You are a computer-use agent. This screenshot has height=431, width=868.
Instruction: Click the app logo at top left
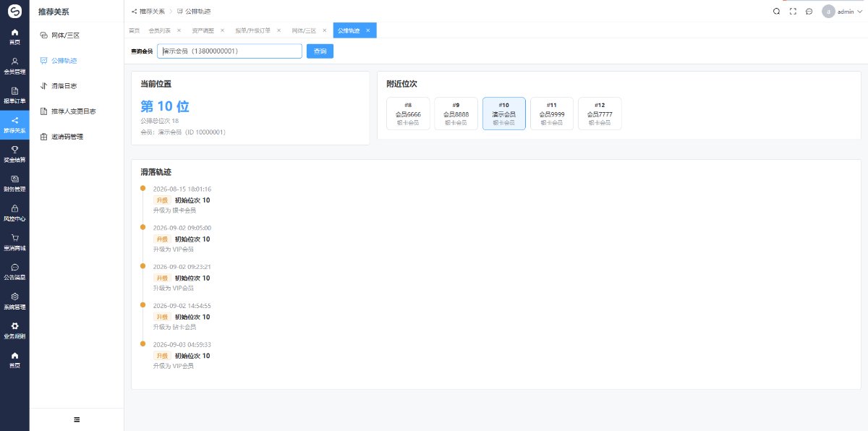point(14,11)
